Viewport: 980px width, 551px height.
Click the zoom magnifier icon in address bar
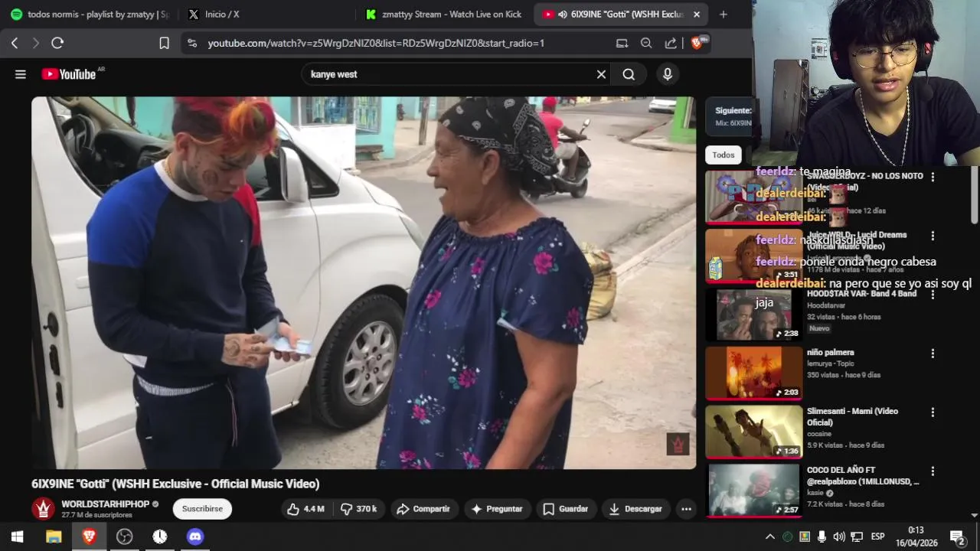(x=646, y=44)
